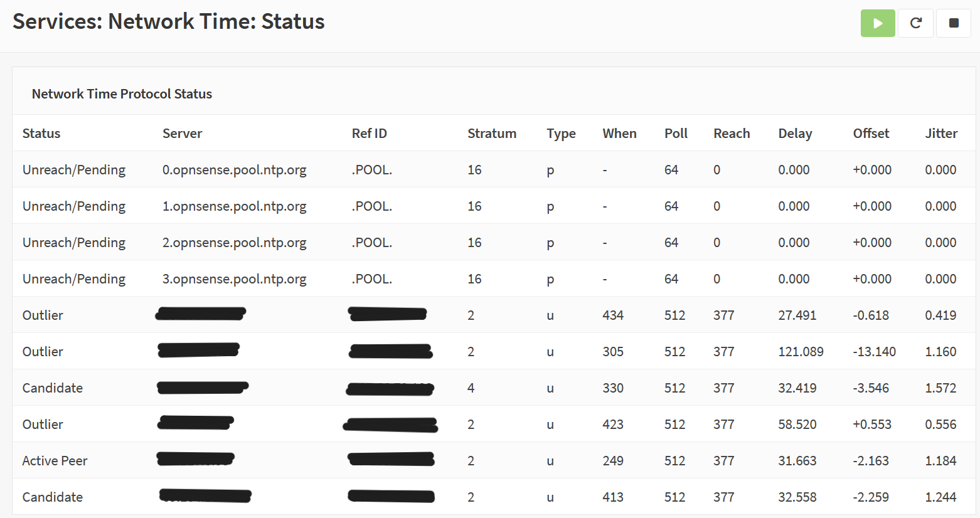Click the Network Time Protocol Status heading

122,94
